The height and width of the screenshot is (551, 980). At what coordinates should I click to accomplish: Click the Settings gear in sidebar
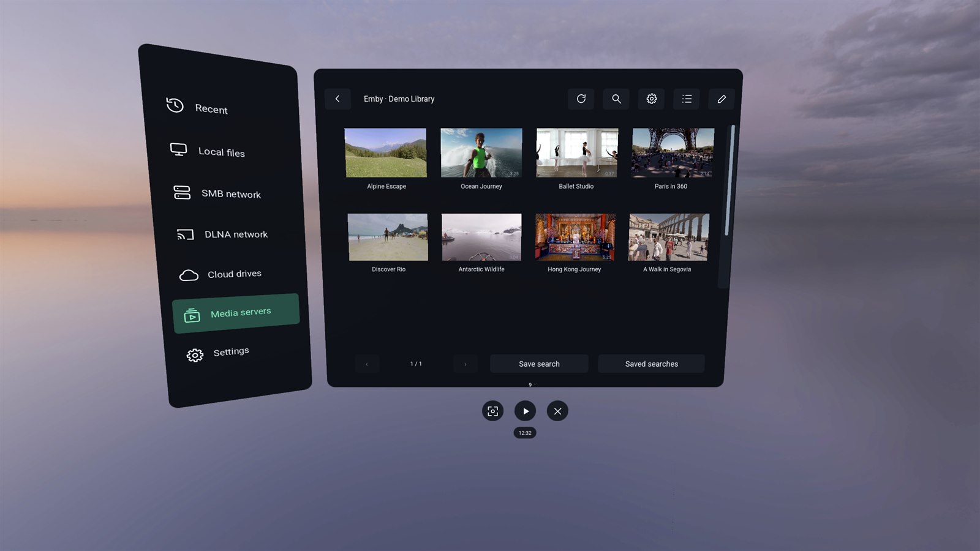[x=195, y=355]
